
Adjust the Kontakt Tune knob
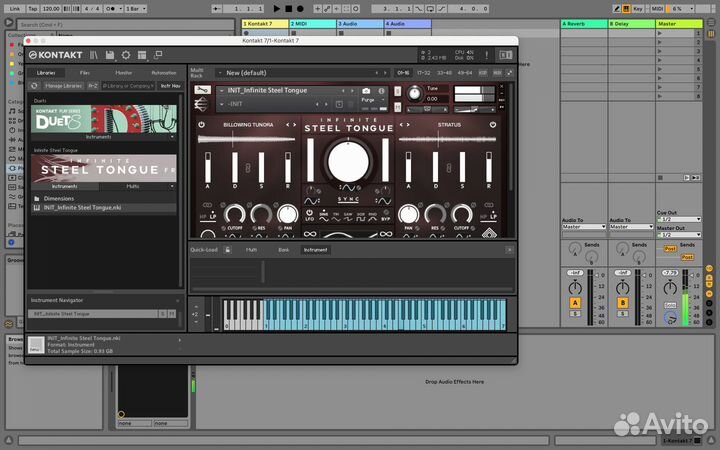[x=414, y=94]
